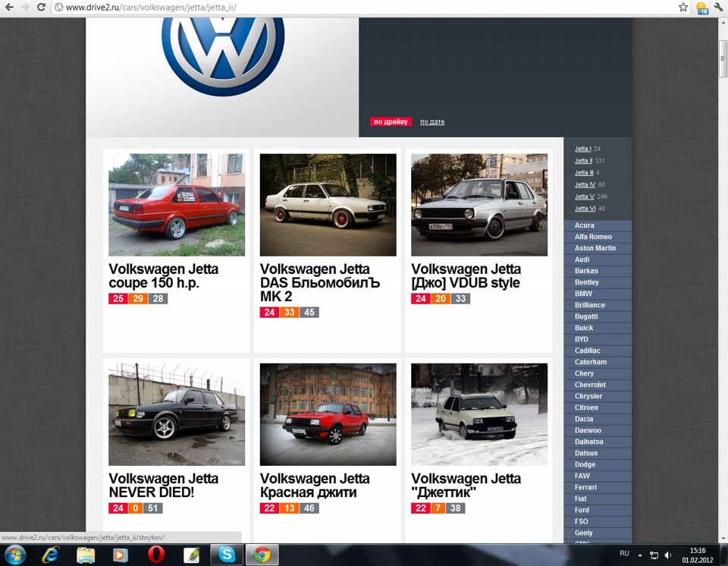Open Chrome wrench settings menu
The height and width of the screenshot is (566, 728).
719,7
